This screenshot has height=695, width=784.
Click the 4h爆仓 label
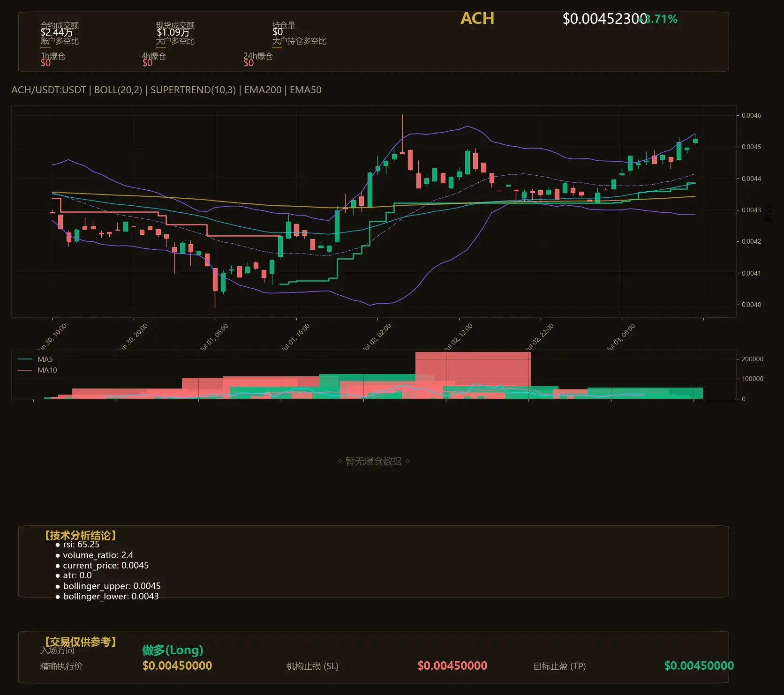pyautogui.click(x=154, y=56)
